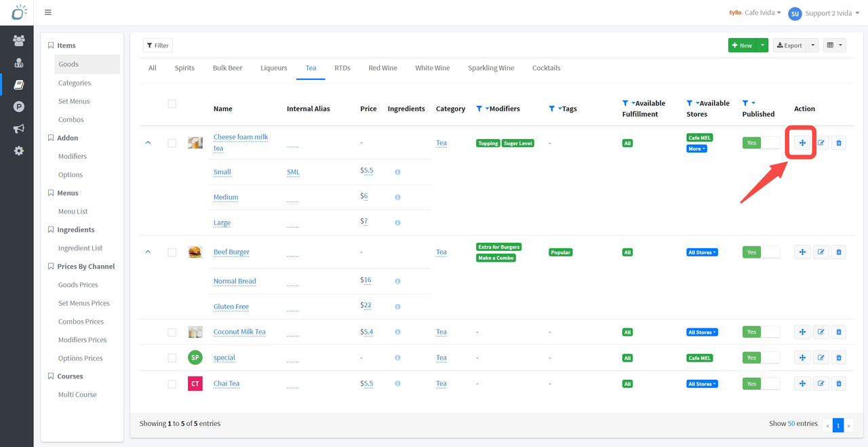Click the hamburger menu icon in header
The image size is (868, 447).
pos(48,12)
